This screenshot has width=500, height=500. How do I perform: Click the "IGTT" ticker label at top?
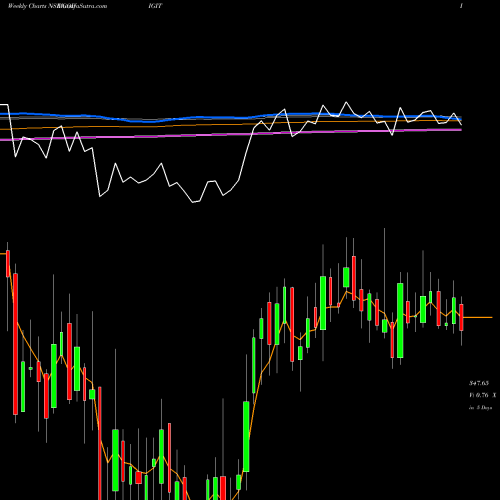click(x=155, y=6)
